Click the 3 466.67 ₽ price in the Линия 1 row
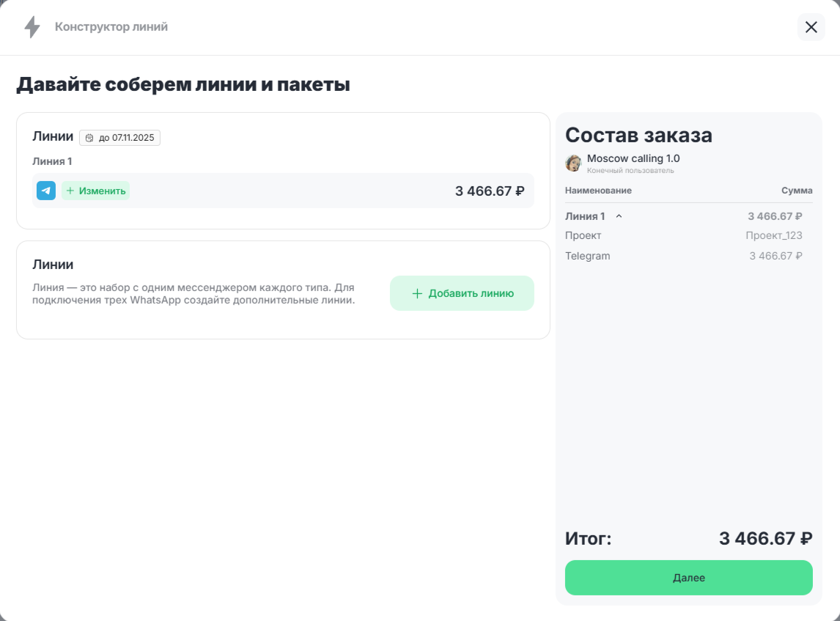This screenshot has height=621, width=840. (x=490, y=191)
